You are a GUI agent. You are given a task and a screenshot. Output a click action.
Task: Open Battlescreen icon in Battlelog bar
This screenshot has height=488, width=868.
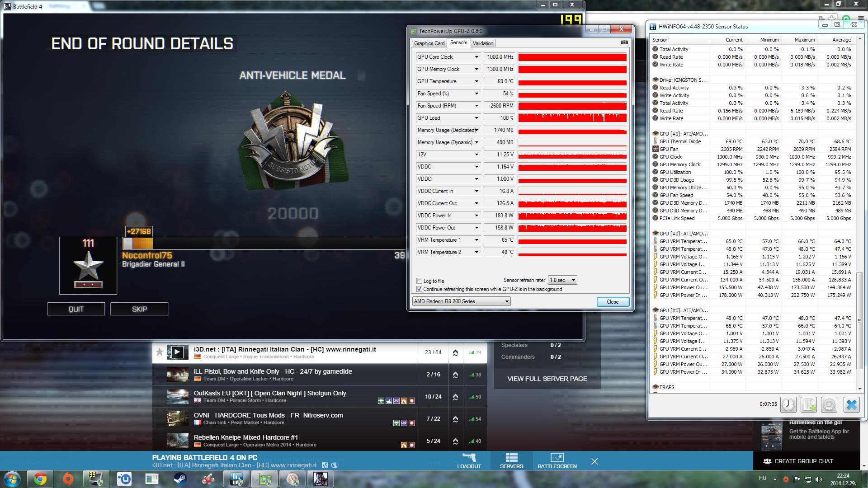557,460
